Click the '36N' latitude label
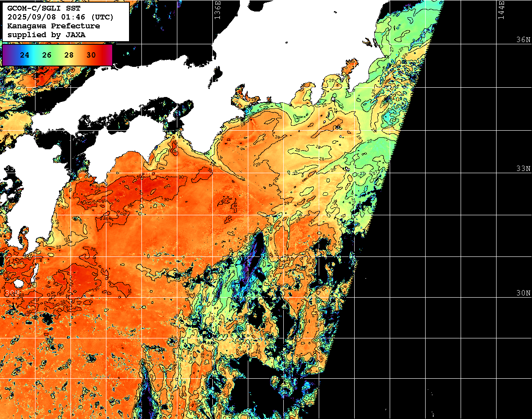The width and height of the screenshot is (532, 419). tap(523, 39)
